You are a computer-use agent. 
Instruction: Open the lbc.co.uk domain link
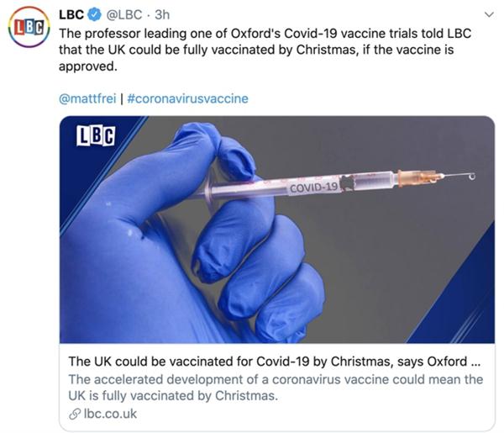pyautogui.click(x=109, y=414)
